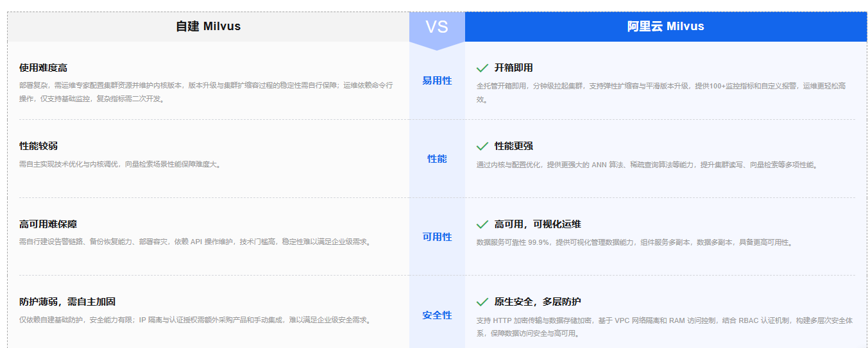Click the 使用难度高 heading

43,68
